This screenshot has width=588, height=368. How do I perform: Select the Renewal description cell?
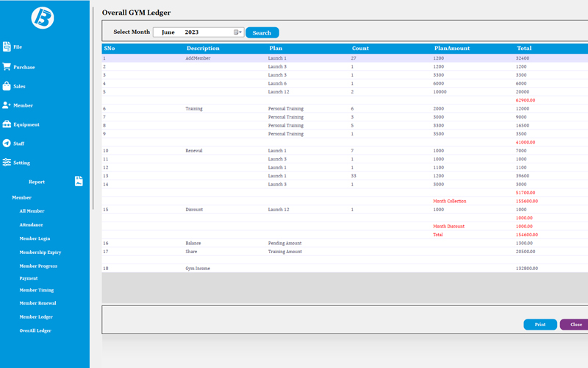tap(194, 151)
